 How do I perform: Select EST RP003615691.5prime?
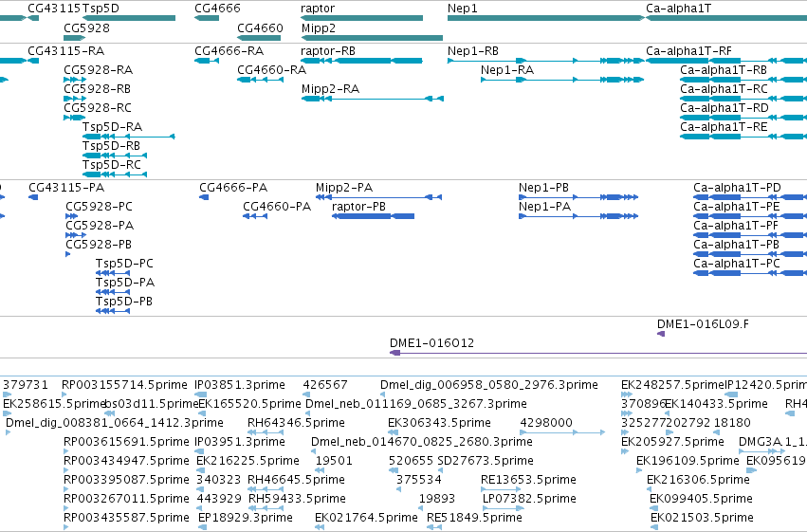click(127, 443)
